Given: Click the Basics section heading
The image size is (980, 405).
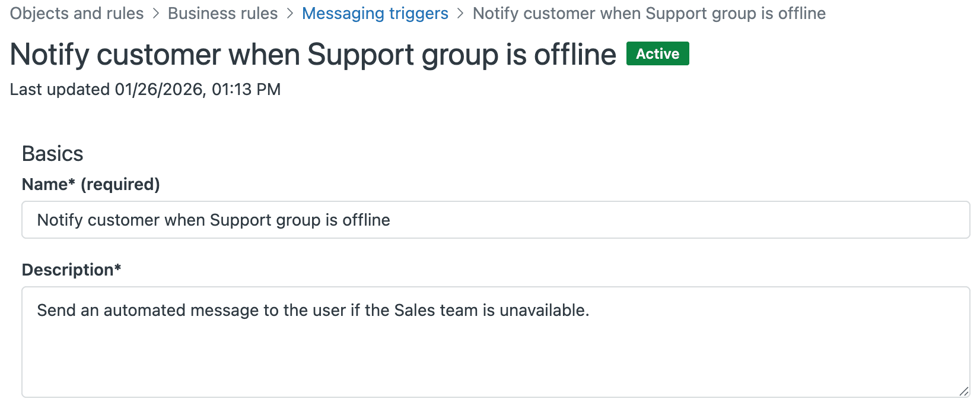Looking at the screenshot, I should [52, 153].
